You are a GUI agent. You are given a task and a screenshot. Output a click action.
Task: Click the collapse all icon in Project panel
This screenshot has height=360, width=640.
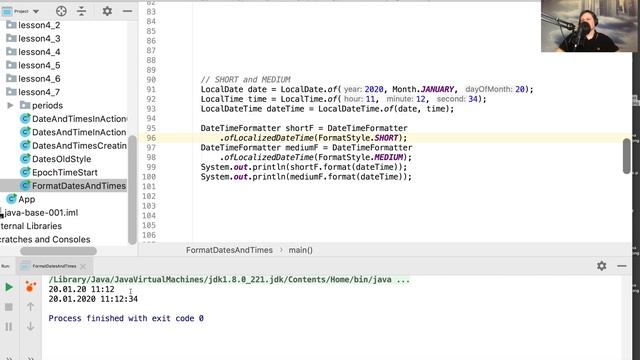tap(82, 11)
